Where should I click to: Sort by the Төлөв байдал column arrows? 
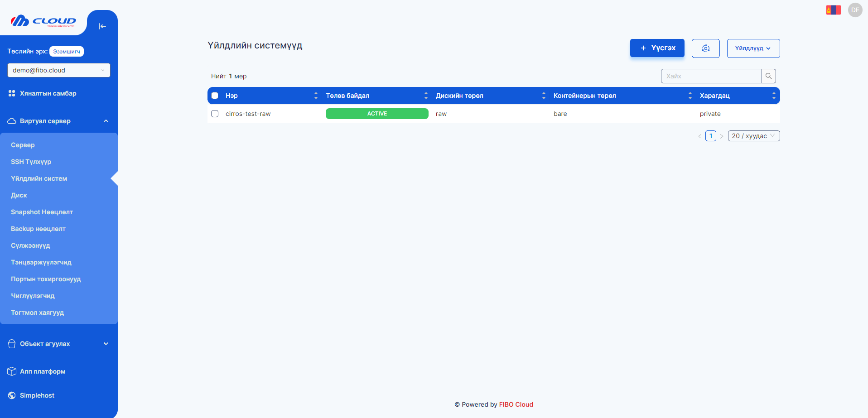point(425,96)
